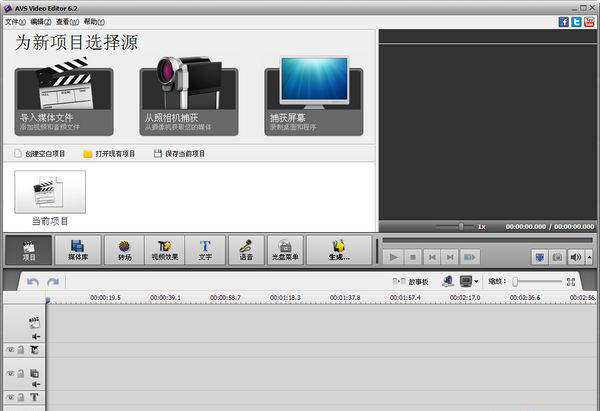Click the 00:00:39.1 ruler mark
Viewport: 600px width, 411px height.
pyautogui.click(x=165, y=297)
